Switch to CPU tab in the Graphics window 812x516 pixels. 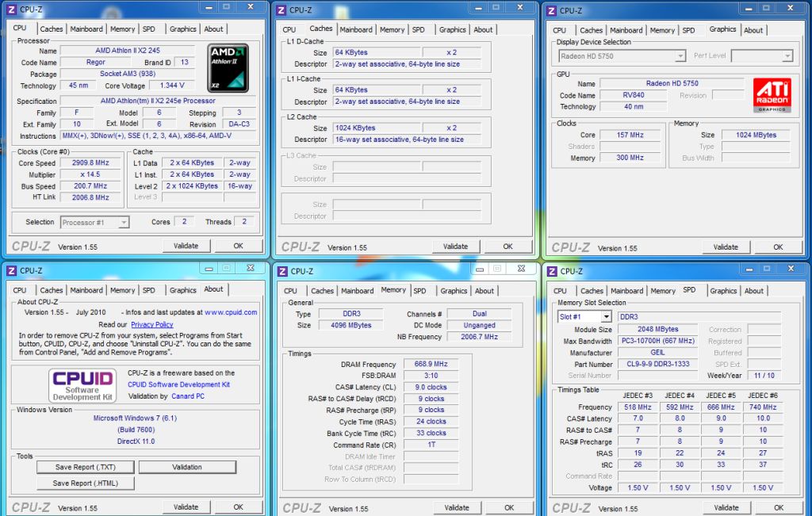point(560,30)
